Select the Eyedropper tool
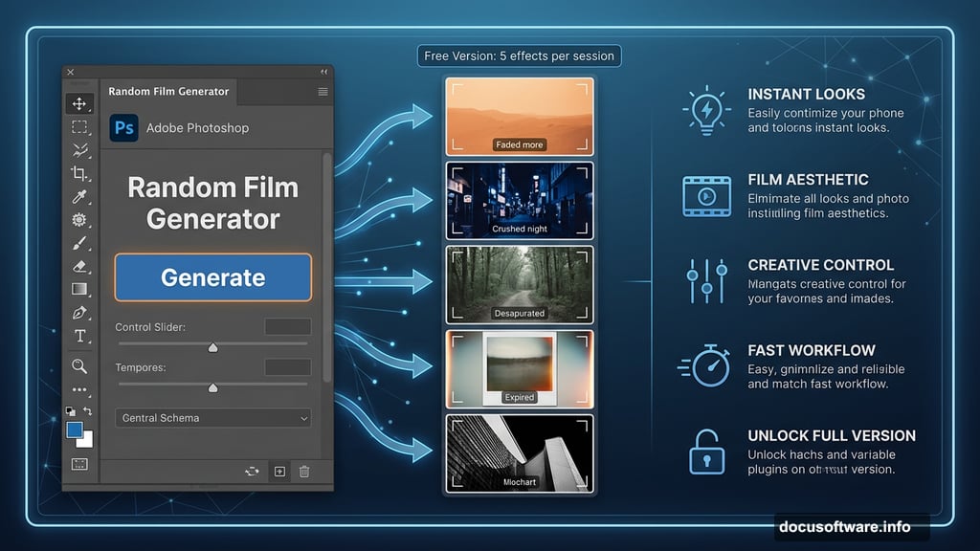The image size is (980, 551). point(79,198)
